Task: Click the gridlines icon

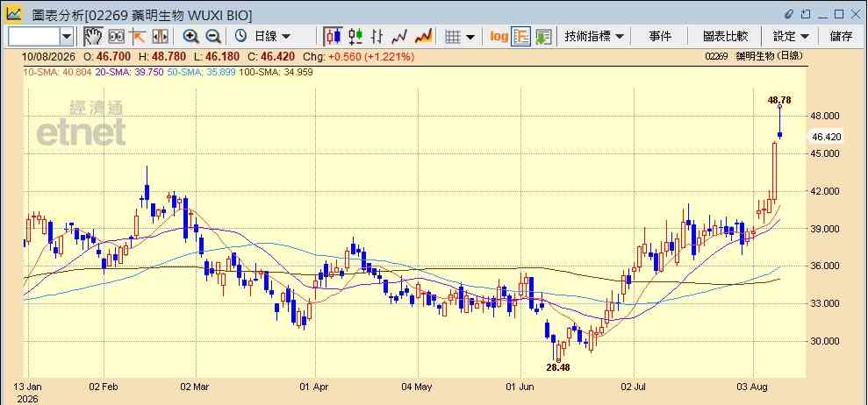Action: pyautogui.click(x=454, y=37)
